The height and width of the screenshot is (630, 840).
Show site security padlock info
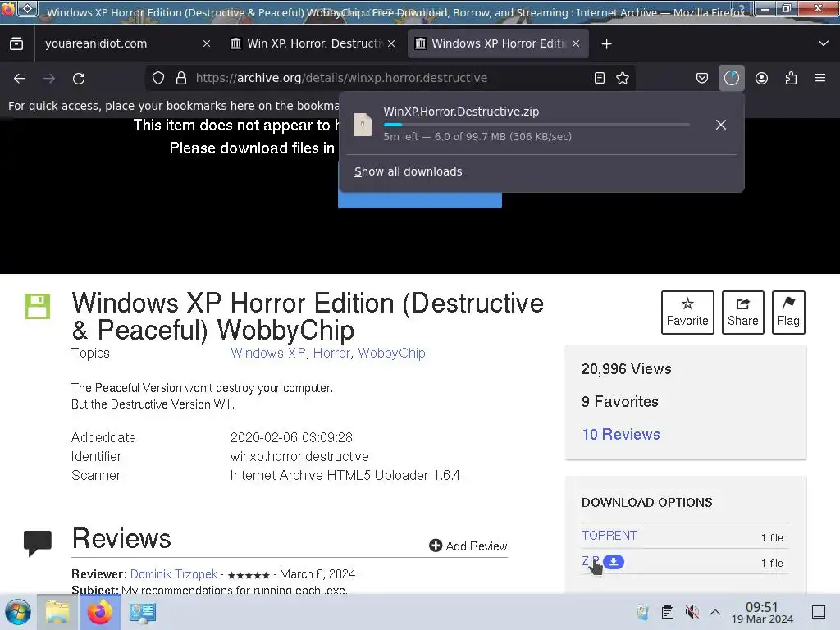[x=181, y=78]
